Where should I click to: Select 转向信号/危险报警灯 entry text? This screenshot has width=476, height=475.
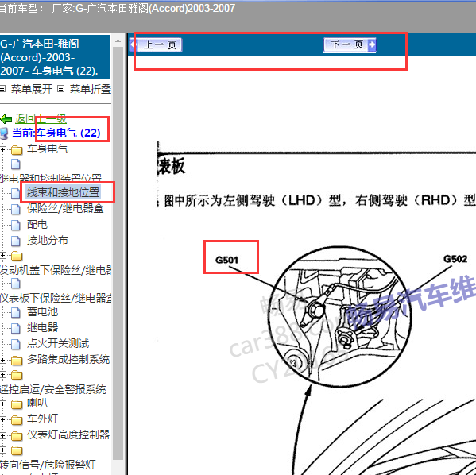point(48,465)
